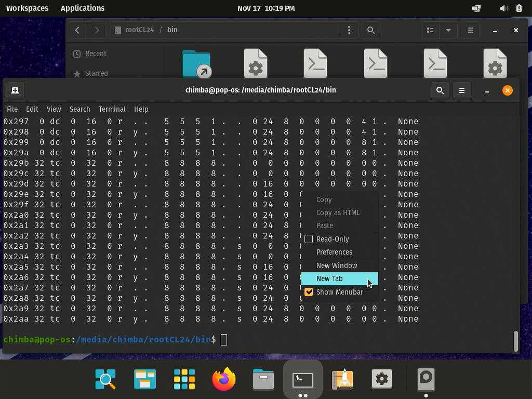532x399 pixels.
Task: Open the network status icon
Action: click(x=476, y=8)
